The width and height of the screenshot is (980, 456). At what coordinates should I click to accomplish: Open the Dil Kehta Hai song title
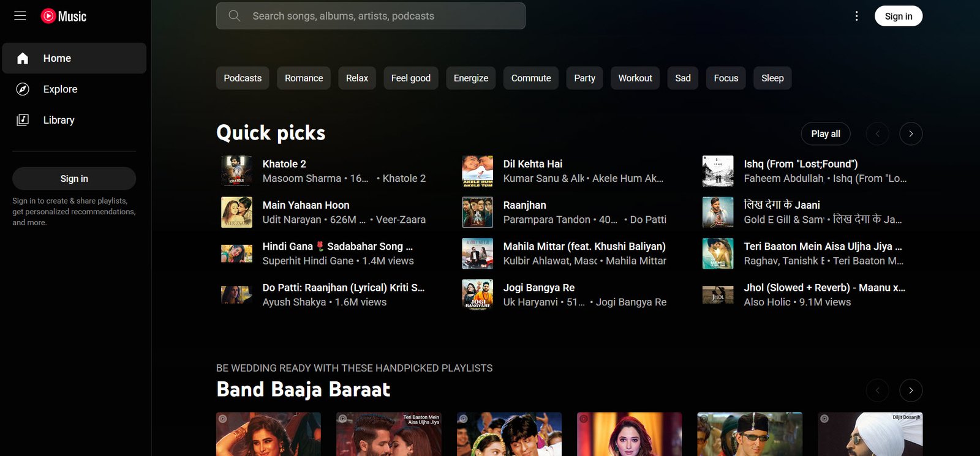[533, 164]
